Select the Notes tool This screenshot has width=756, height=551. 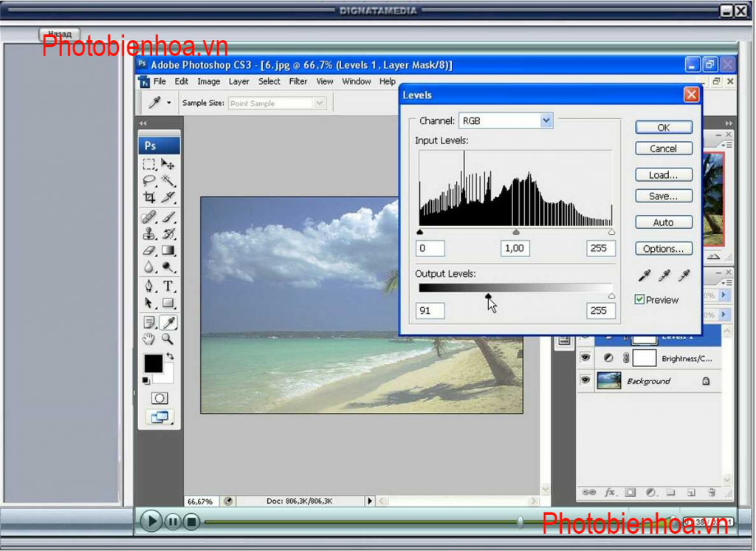[x=149, y=322]
